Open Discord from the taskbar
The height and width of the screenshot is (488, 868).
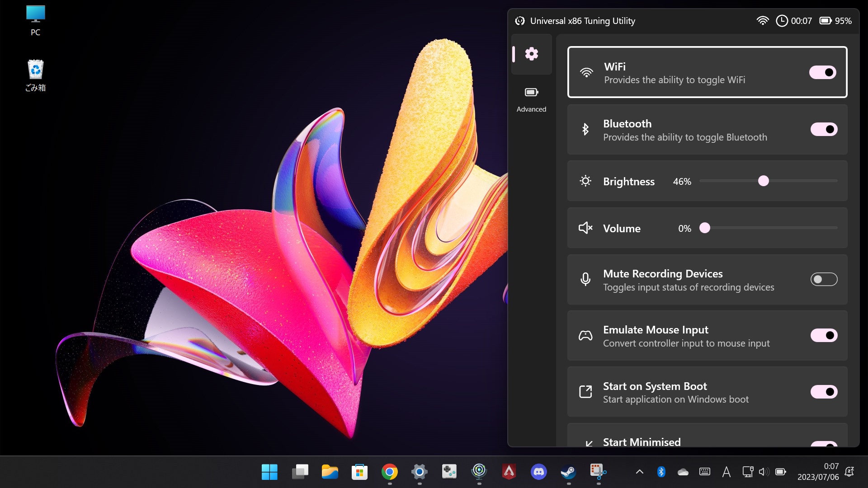(x=538, y=472)
